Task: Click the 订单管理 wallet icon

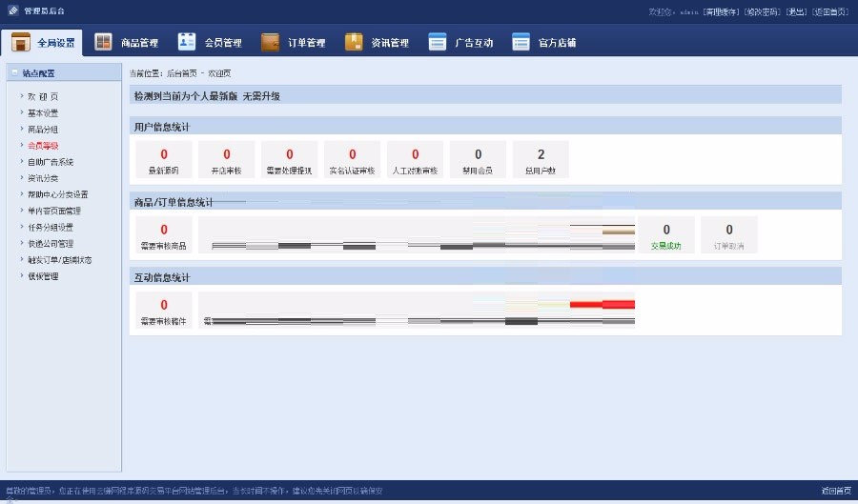Action: tap(271, 42)
